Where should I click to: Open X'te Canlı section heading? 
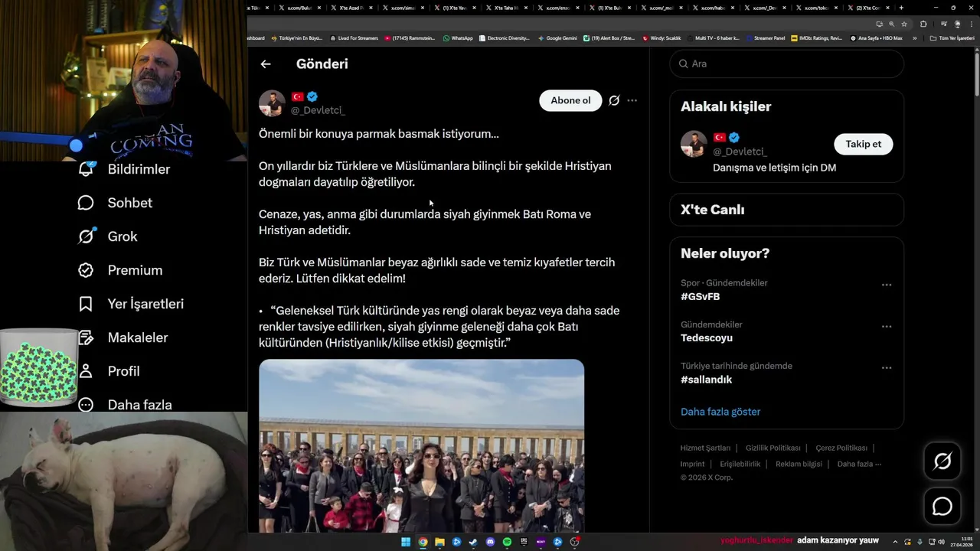pos(712,210)
